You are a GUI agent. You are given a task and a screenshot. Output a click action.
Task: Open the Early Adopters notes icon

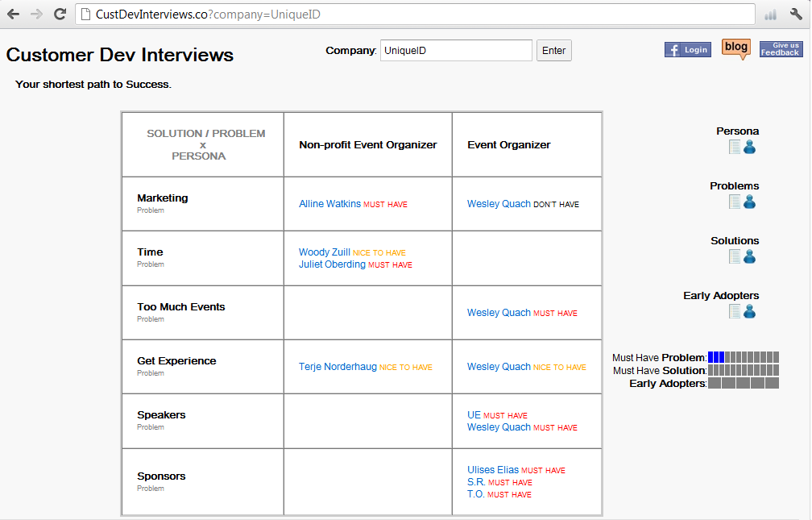[x=734, y=311]
